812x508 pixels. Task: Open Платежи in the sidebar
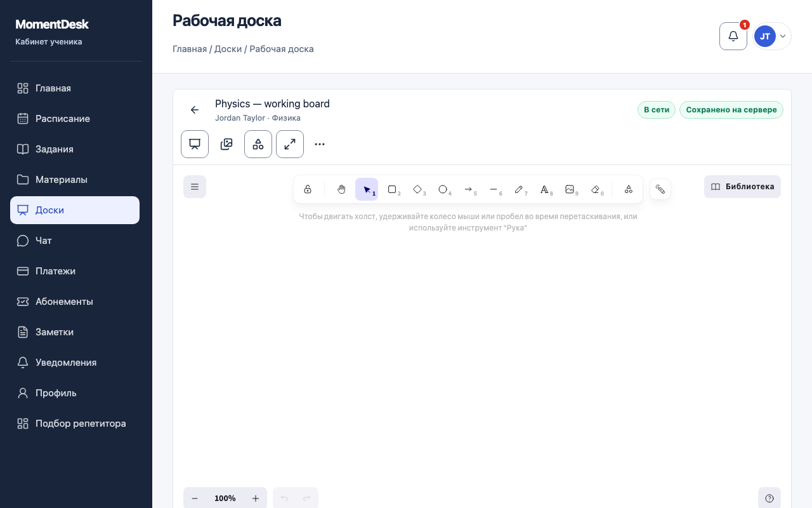click(x=75, y=271)
